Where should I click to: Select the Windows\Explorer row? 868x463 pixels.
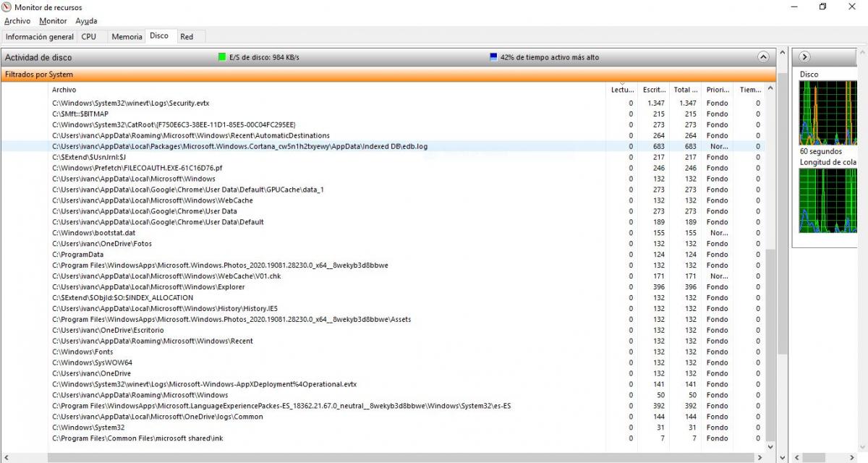click(x=382, y=286)
